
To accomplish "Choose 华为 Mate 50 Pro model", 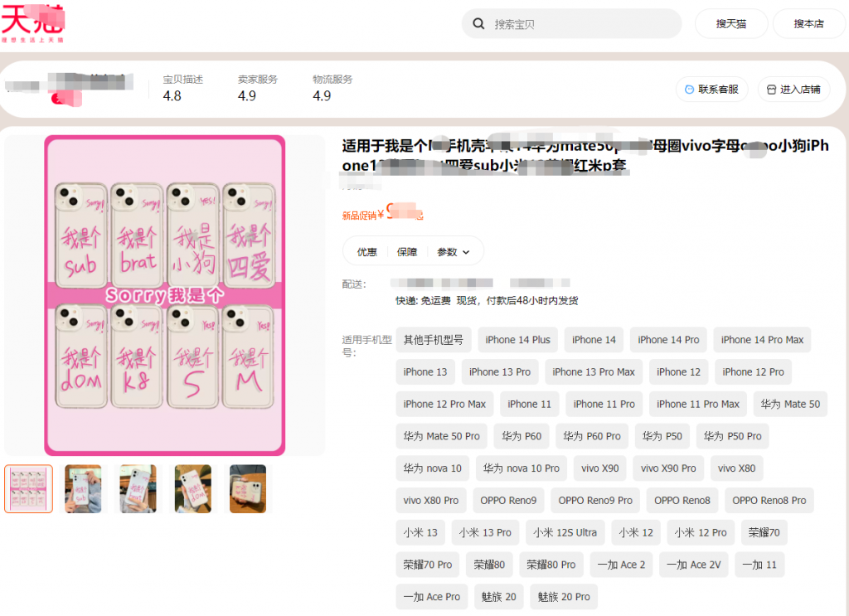I will point(441,436).
